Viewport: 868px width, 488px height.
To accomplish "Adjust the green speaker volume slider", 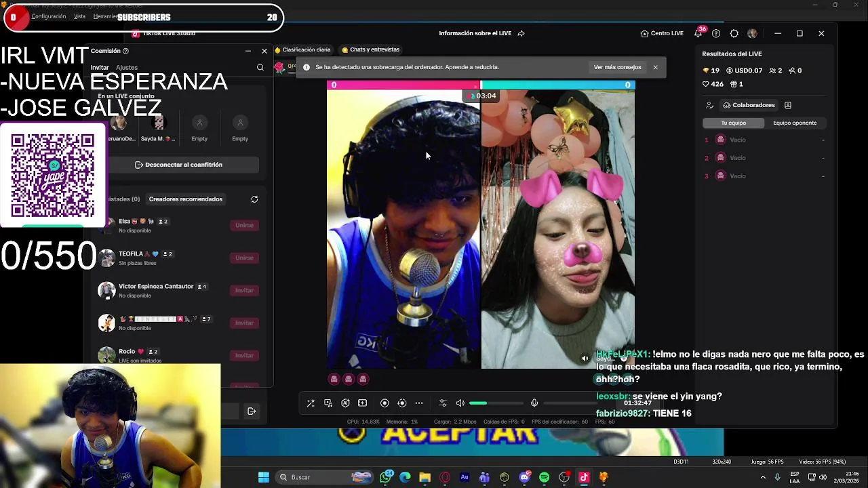I will [x=496, y=403].
